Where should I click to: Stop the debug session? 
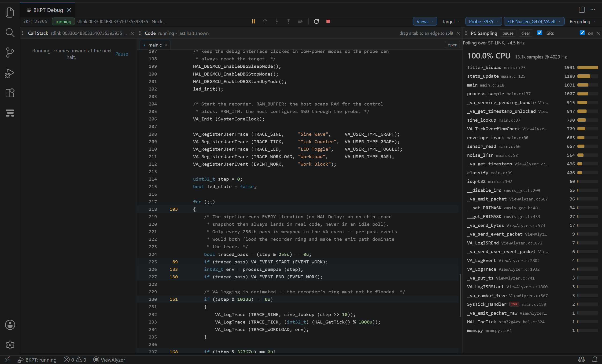(x=328, y=22)
